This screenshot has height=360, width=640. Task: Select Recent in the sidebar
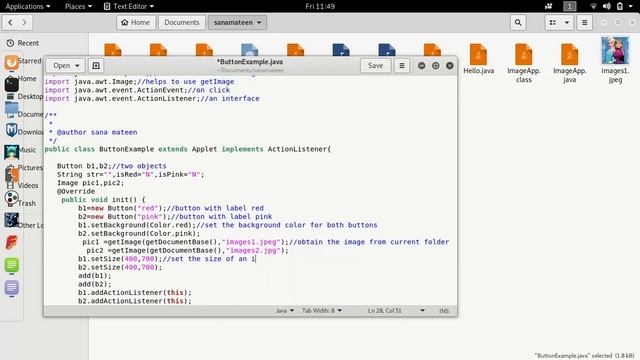[28, 43]
